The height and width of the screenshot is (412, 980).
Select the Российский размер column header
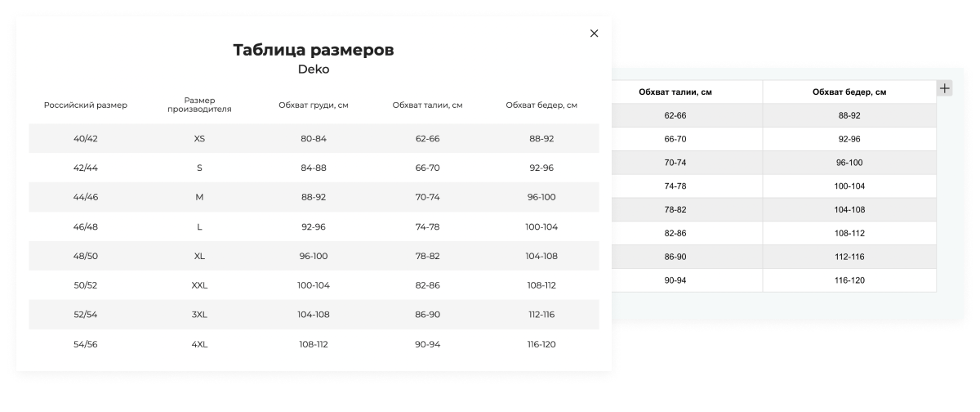click(86, 105)
